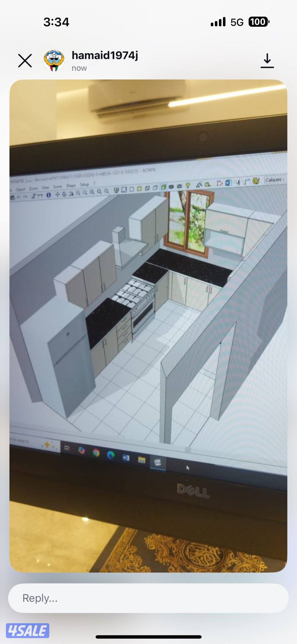Open the Shape menu

[x=71, y=186]
